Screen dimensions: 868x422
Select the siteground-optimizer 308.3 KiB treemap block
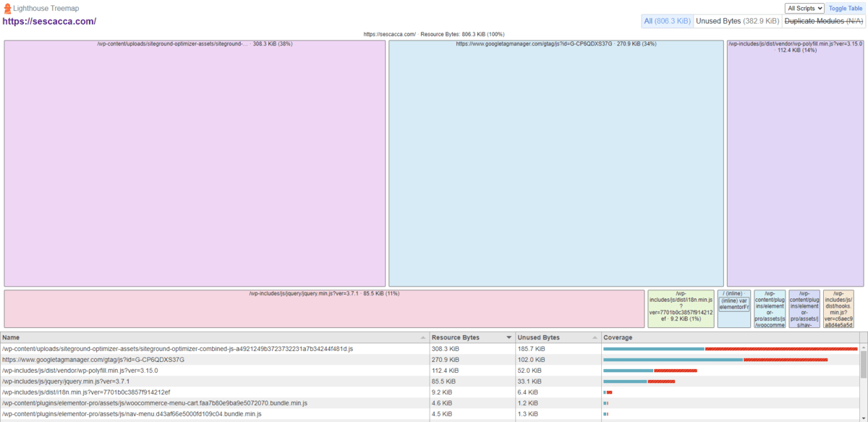pyautogui.click(x=195, y=164)
